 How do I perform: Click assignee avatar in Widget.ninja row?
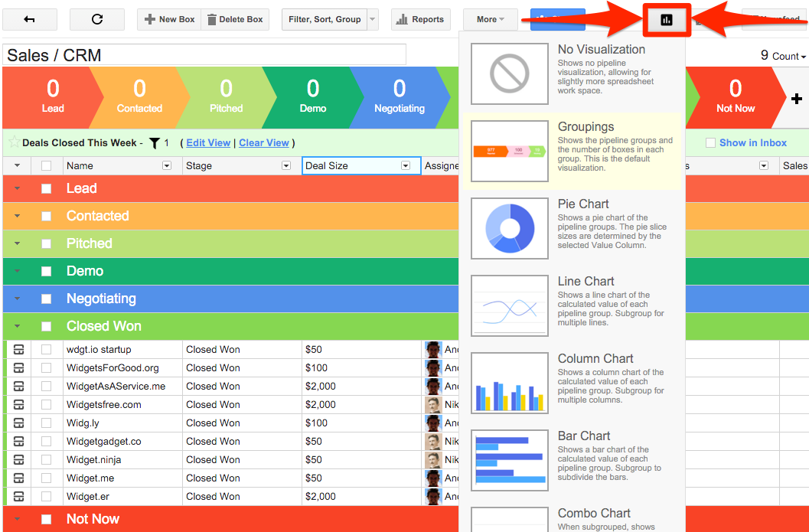click(x=433, y=459)
